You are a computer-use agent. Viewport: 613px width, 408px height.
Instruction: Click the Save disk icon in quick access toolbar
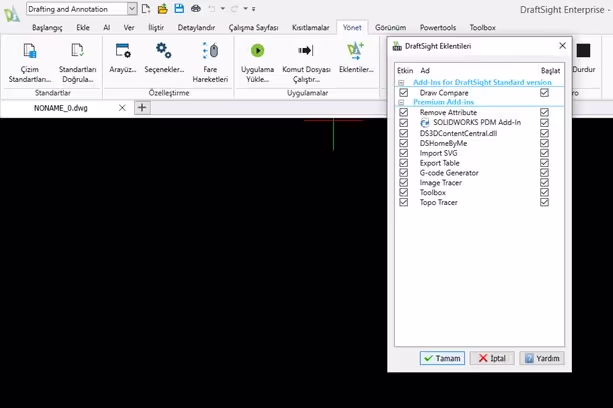[179, 9]
